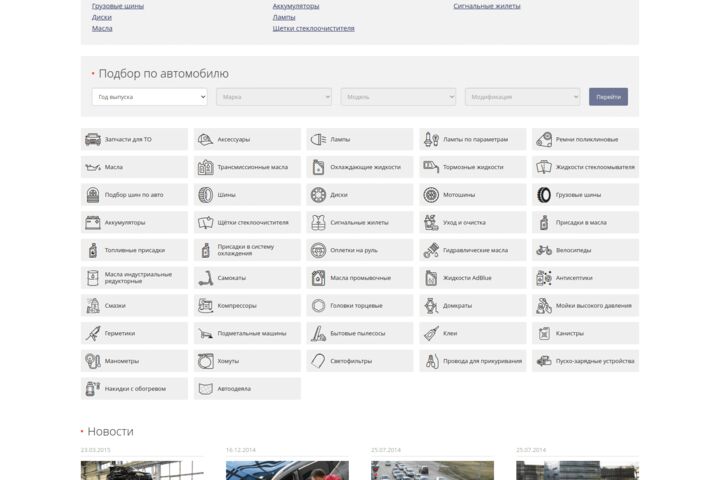
Task: Select the Светофильтры category text
Action: (351, 361)
